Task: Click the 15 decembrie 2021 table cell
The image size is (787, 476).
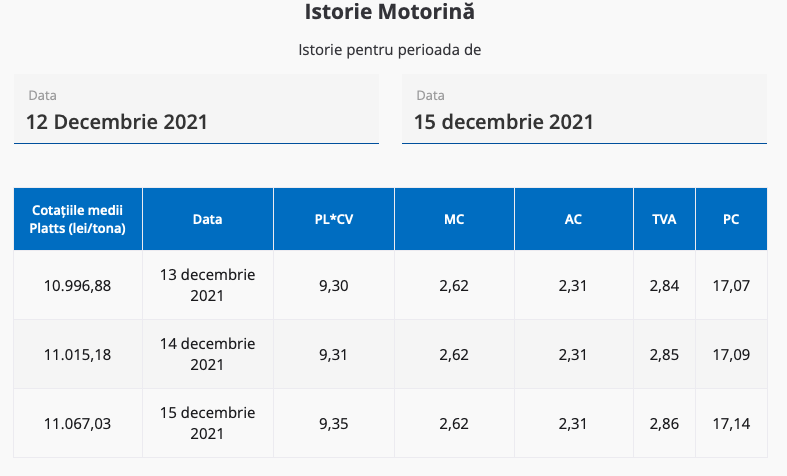Action: pos(208,423)
